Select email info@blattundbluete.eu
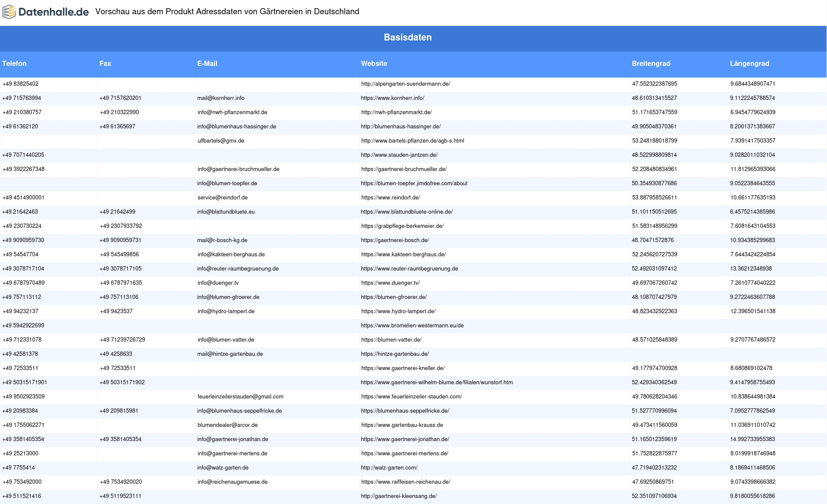827x504 pixels. coord(226,212)
